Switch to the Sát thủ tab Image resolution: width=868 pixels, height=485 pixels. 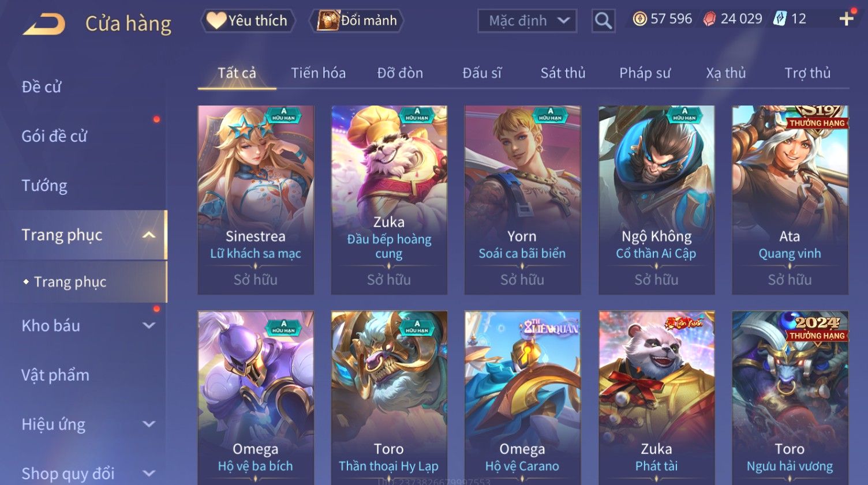tap(563, 73)
